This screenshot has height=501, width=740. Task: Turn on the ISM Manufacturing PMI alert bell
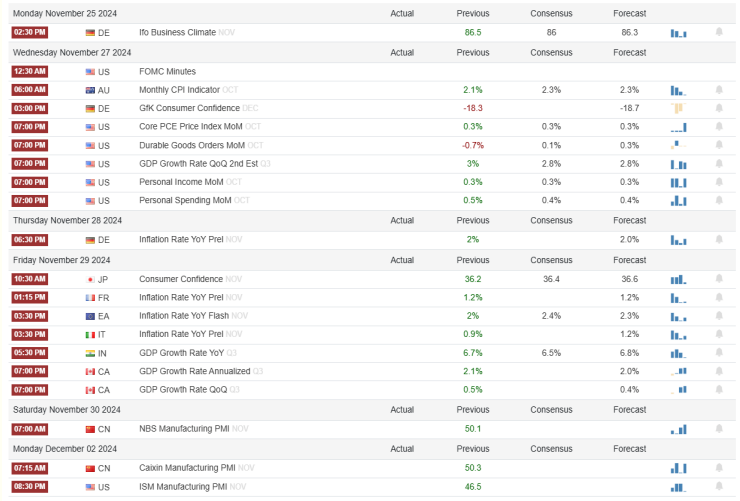[719, 486]
